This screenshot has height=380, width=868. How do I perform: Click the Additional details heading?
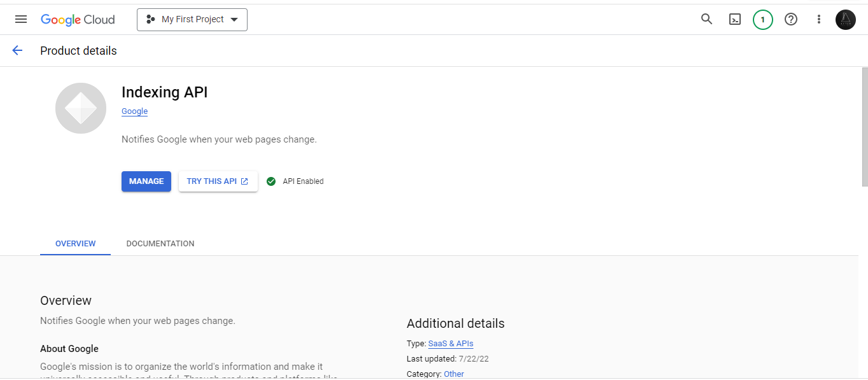(x=456, y=323)
